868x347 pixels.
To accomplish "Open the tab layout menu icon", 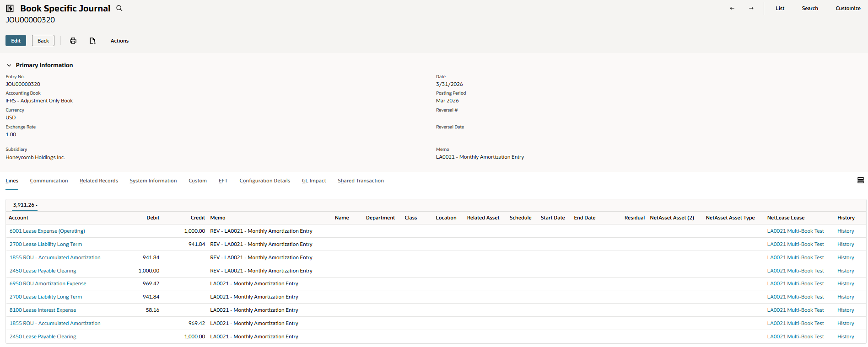I will tap(860, 181).
